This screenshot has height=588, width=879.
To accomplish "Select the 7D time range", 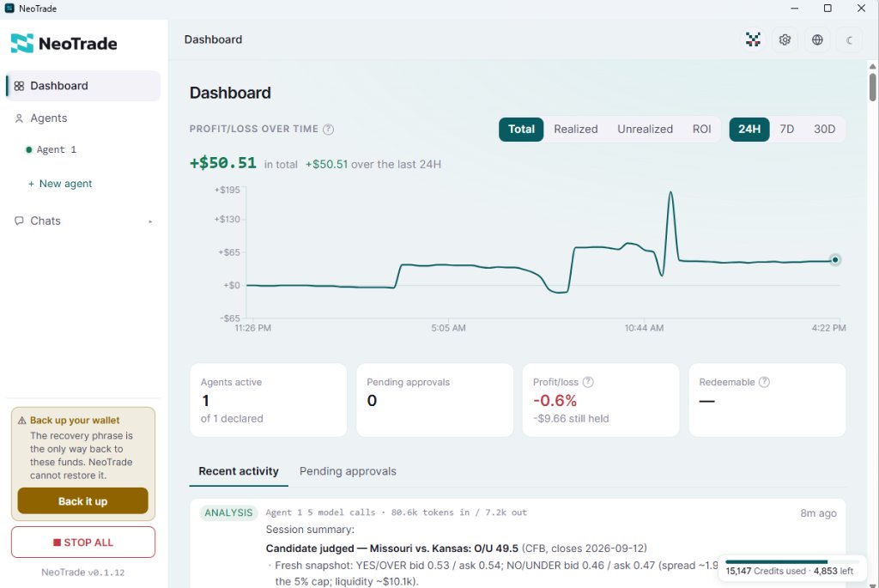I will click(787, 129).
